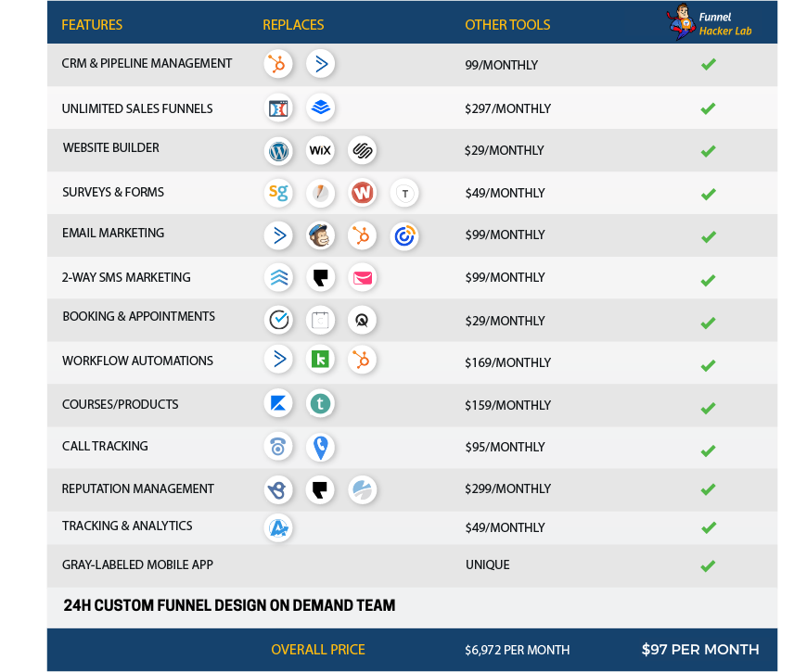Viewport: 807px width, 672px height.
Task: Click the 'T' Typeform icon
Action: 404,194
